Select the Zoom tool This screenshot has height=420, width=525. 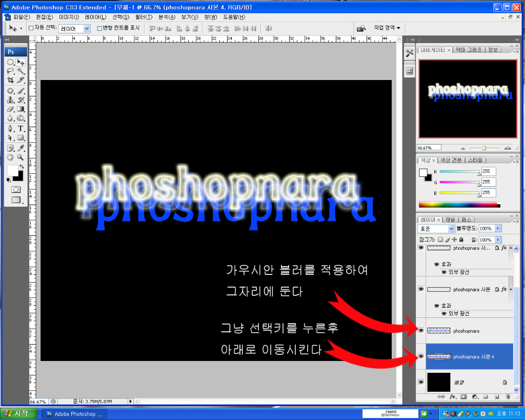click(21, 157)
